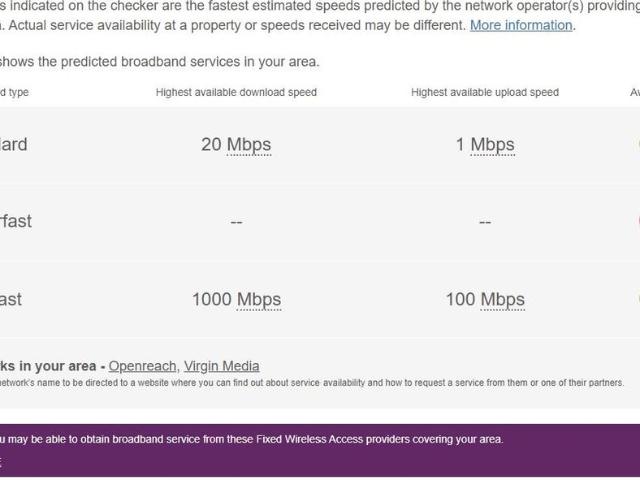This screenshot has height=480, width=640.
Task: Open the More information link
Action: (x=521, y=25)
